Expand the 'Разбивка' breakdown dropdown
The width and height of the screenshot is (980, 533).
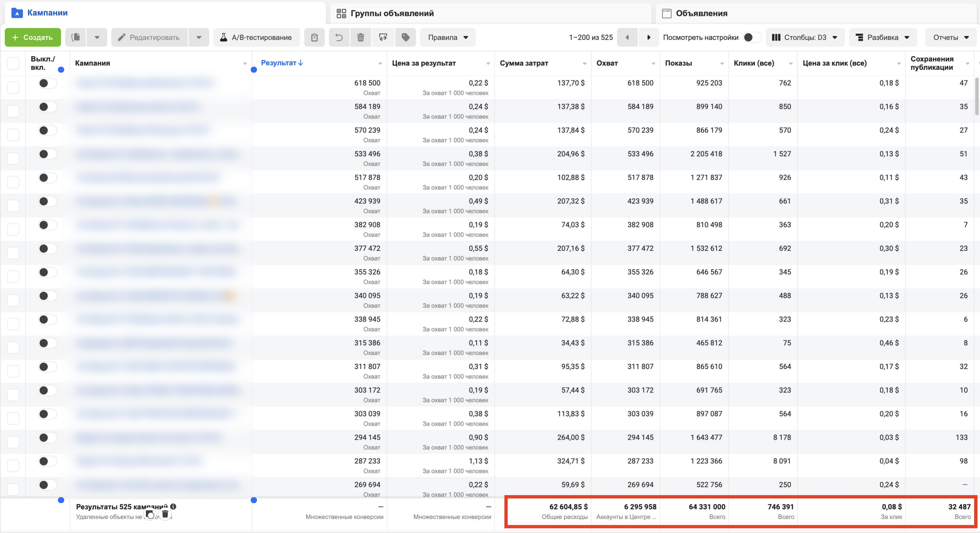883,37
